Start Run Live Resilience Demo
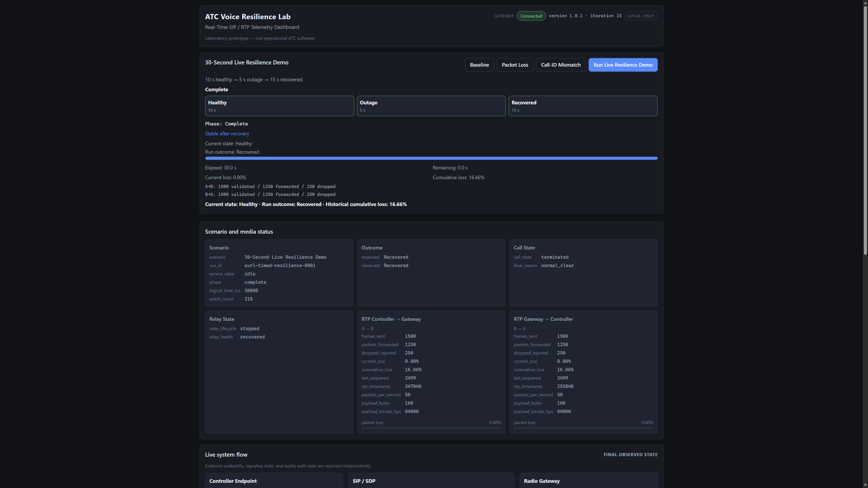The width and height of the screenshot is (868, 488). tap(623, 65)
